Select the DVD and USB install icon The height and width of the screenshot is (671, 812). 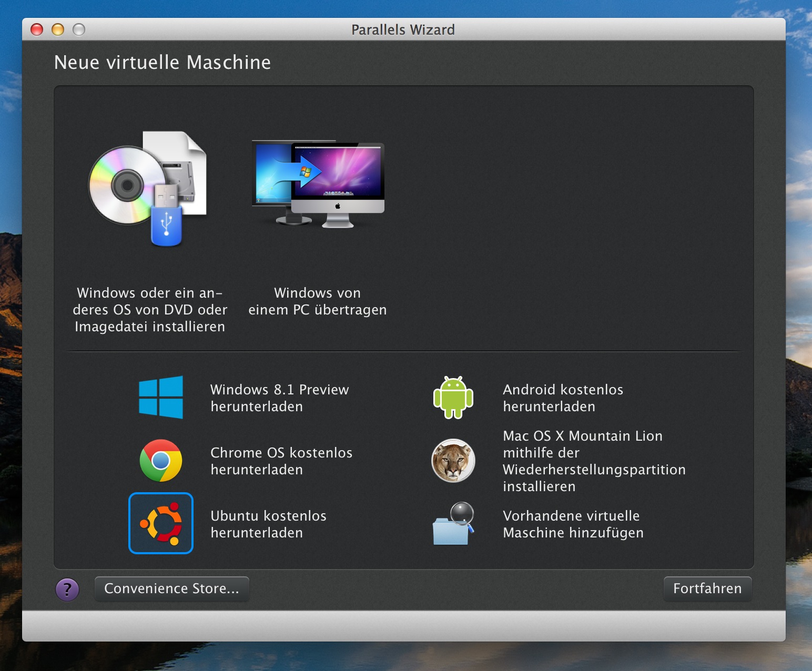148,188
